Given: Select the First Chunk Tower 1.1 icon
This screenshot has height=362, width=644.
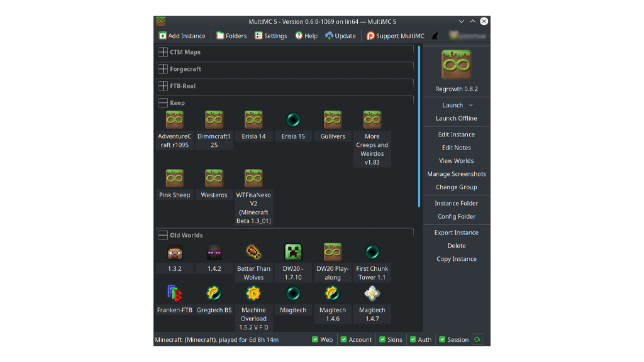Looking at the screenshot, I should click(372, 253).
